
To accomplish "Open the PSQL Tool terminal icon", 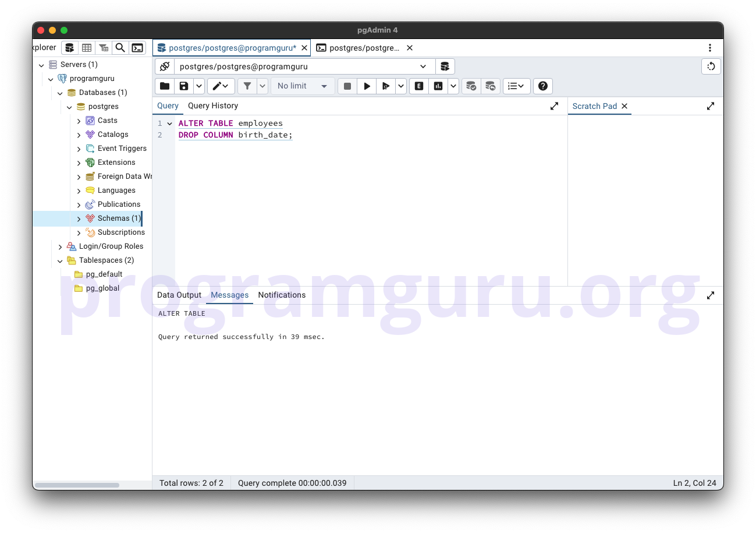I will click(x=137, y=48).
